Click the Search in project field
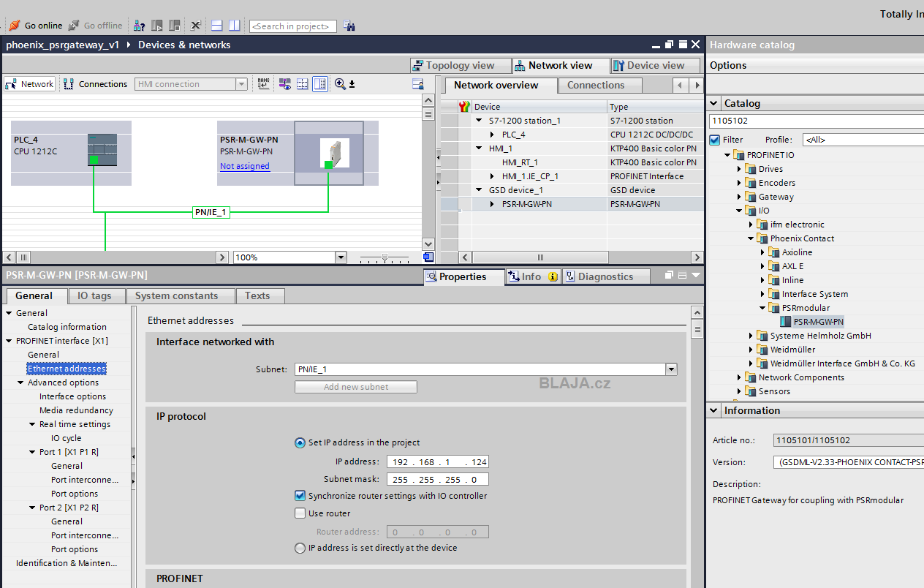Screen dimensions: 924x588 (x=293, y=26)
